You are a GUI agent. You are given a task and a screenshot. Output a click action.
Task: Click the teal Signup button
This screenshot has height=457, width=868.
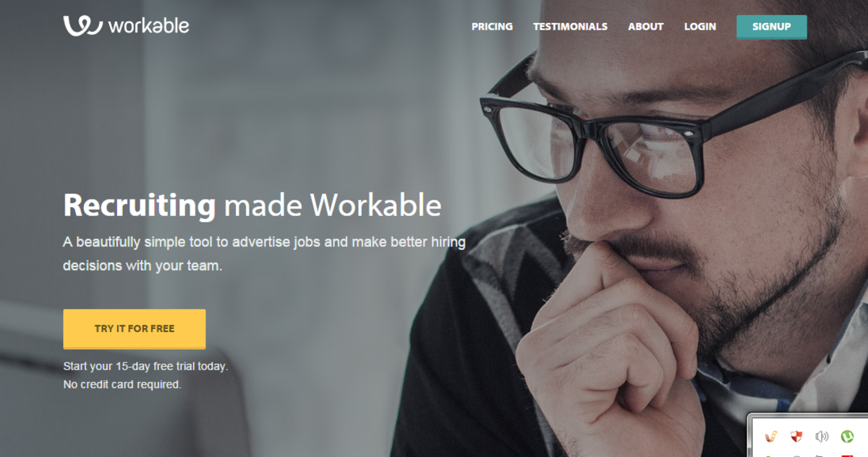click(771, 27)
